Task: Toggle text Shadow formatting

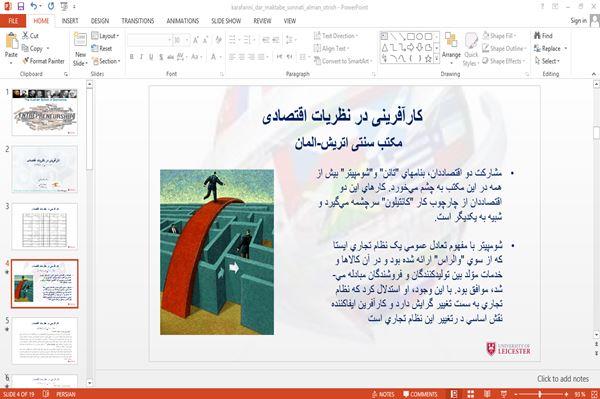Action: [161, 57]
